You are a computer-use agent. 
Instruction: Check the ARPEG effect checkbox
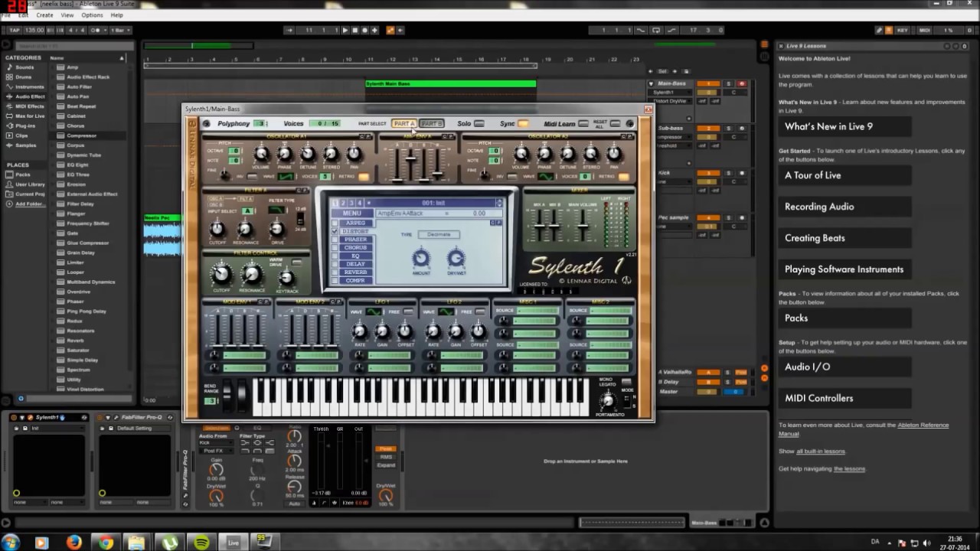(335, 223)
